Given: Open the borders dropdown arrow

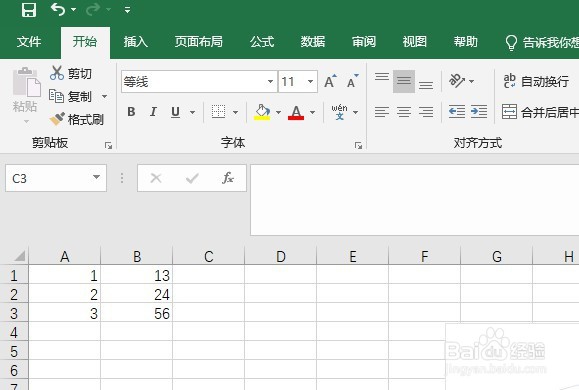Looking at the screenshot, I should (235, 112).
